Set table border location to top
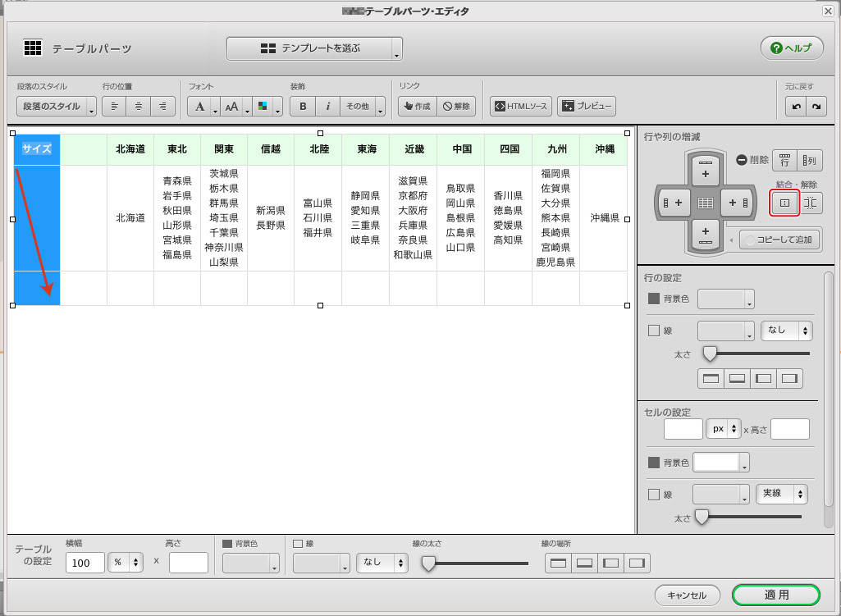This screenshot has height=616, width=841. [x=559, y=563]
